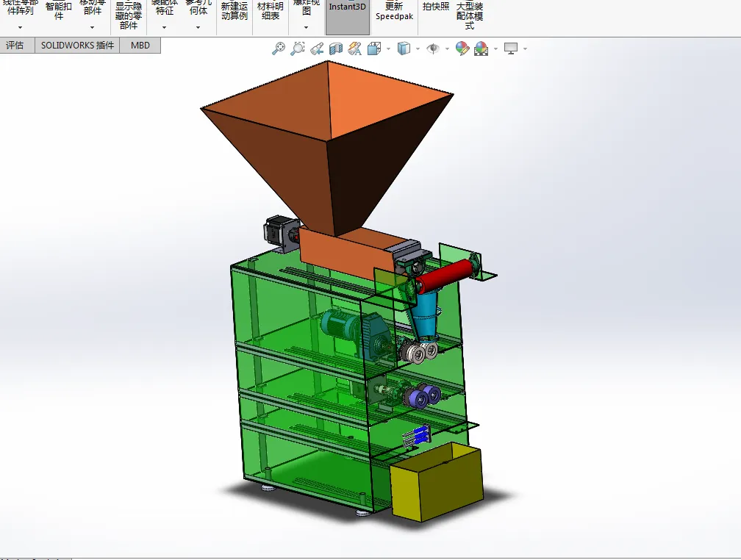The height and width of the screenshot is (560, 741).
Task: Click the 显示隐藏的零部件 command
Action: [129, 15]
